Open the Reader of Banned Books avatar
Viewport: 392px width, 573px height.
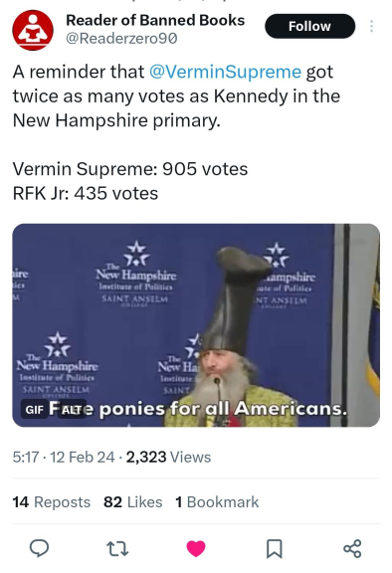[33, 30]
